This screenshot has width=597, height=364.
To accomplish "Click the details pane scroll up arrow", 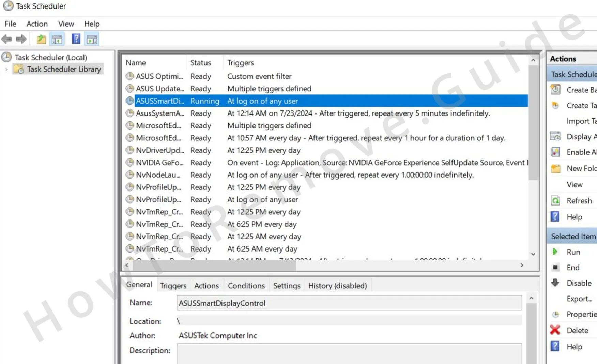I will [x=531, y=298].
